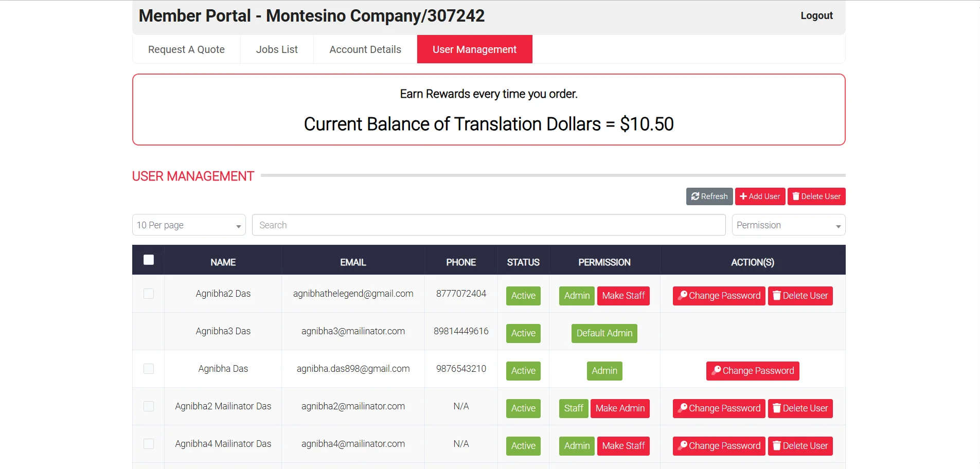
Task: Click into the Search input field
Action: pos(489,225)
